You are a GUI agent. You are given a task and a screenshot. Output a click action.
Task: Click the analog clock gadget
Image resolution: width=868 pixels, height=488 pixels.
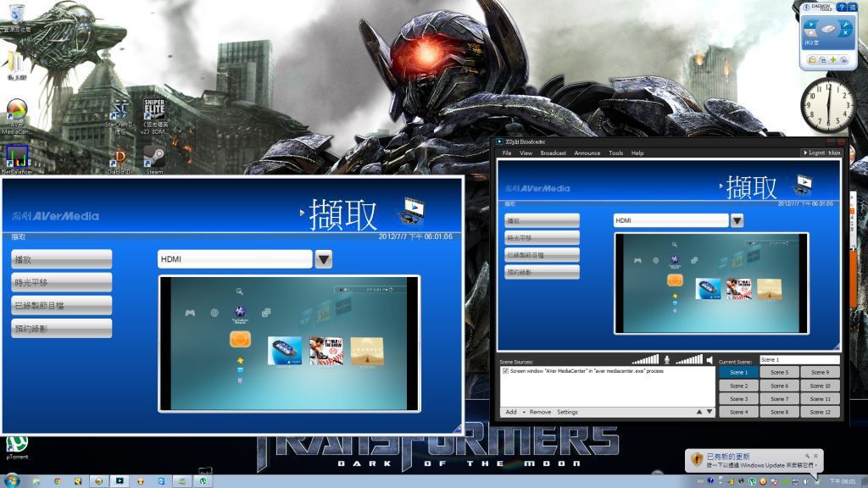[x=828, y=104]
